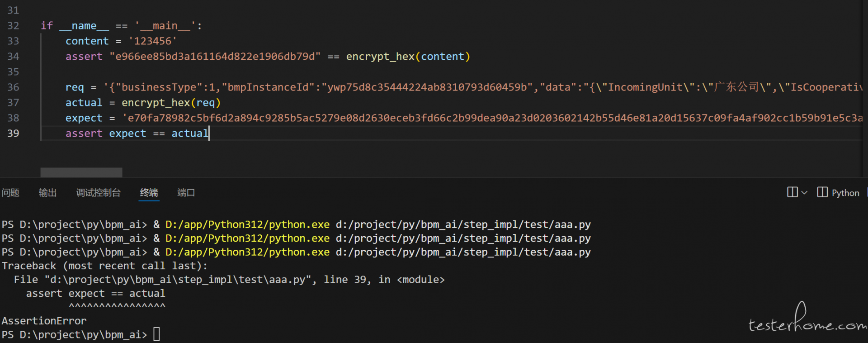Click line number 34 in the gutter
The width and height of the screenshot is (868, 343).
pos(13,57)
